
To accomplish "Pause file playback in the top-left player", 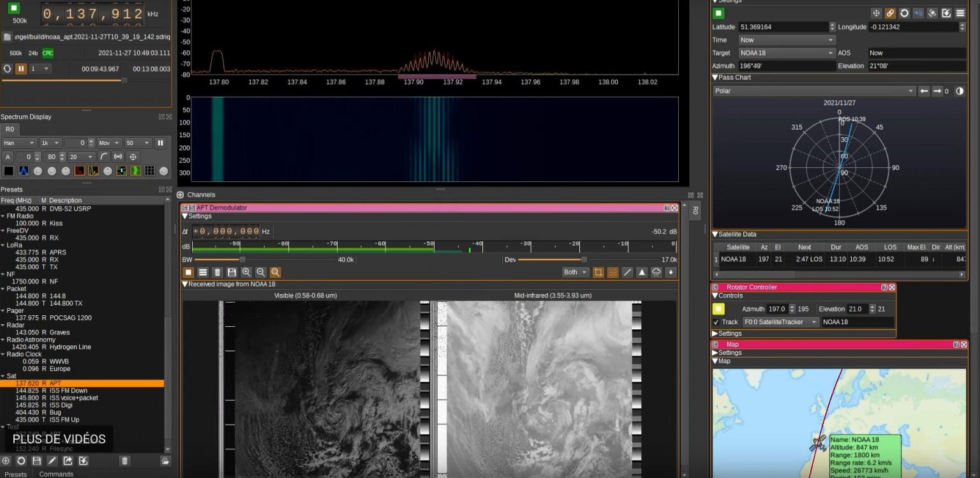I will (x=20, y=69).
